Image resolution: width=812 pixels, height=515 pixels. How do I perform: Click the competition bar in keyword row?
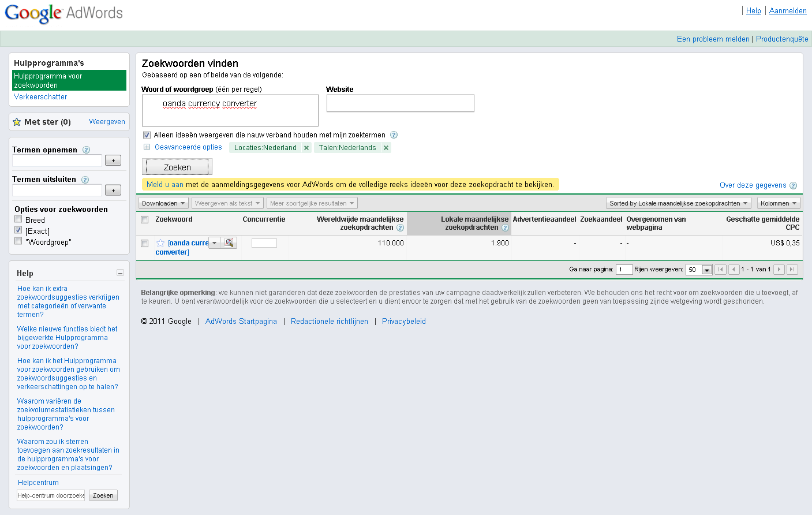(264, 243)
